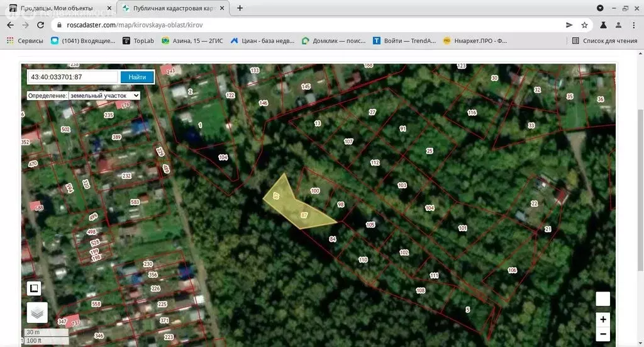Click the page vertical scrollbar
Screen dimensions: 644x347
tap(640, 189)
